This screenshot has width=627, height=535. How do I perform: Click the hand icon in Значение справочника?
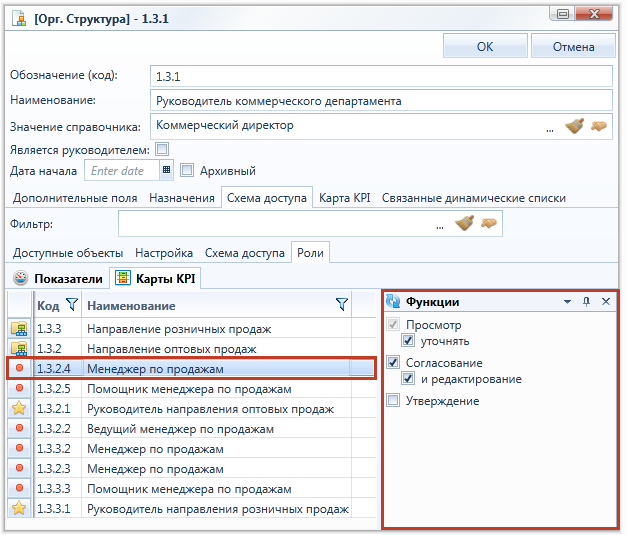point(599,126)
